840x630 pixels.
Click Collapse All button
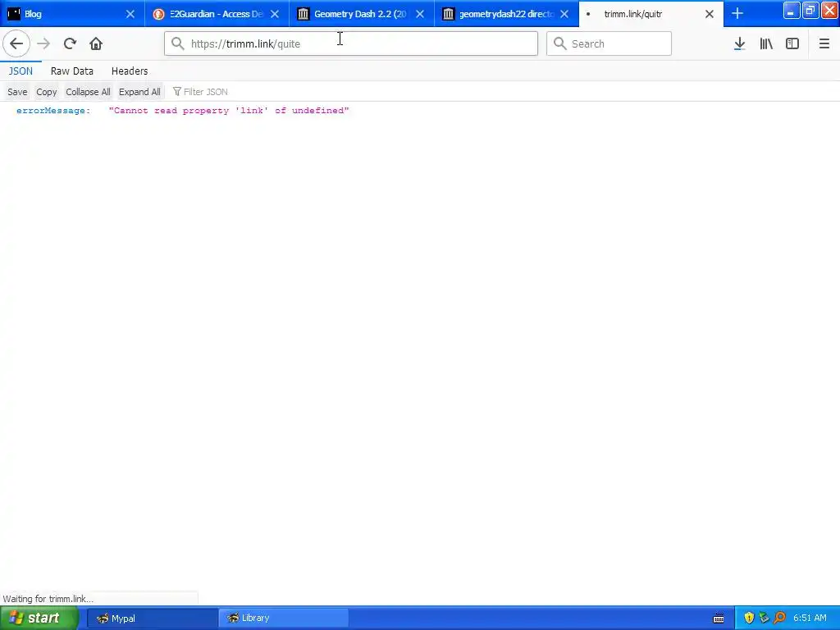(88, 92)
